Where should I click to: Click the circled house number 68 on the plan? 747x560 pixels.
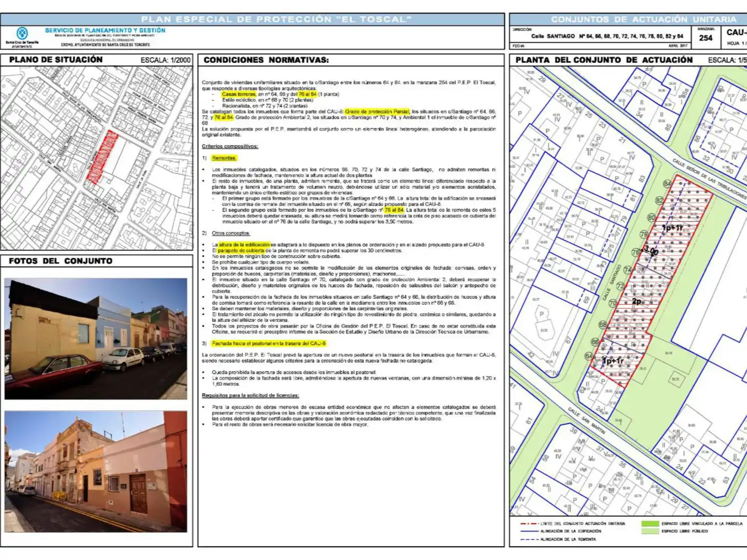[x=603, y=325]
